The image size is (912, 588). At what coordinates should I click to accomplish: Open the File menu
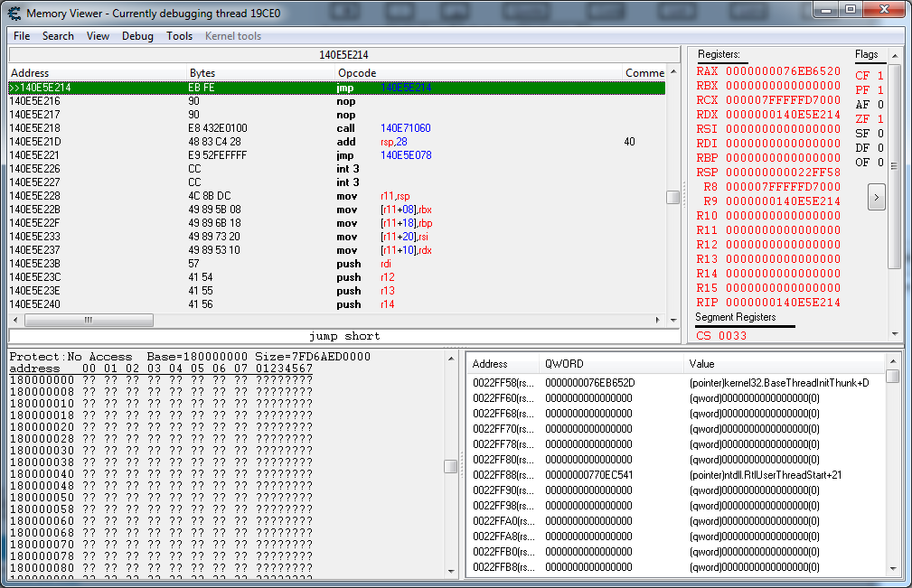(x=22, y=36)
